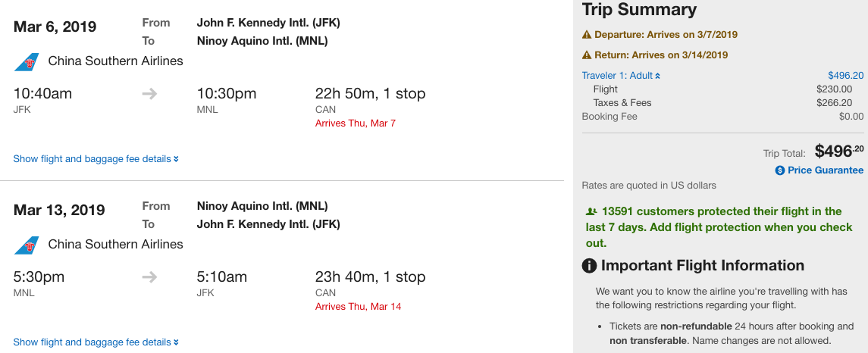The height and width of the screenshot is (353, 868).
Task: Click arrow icon after 5:30pm departure time
Action: pos(150,277)
